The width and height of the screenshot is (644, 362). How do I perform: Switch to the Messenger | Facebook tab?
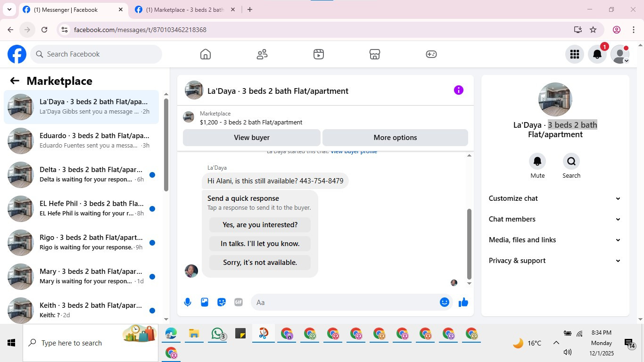73,9
